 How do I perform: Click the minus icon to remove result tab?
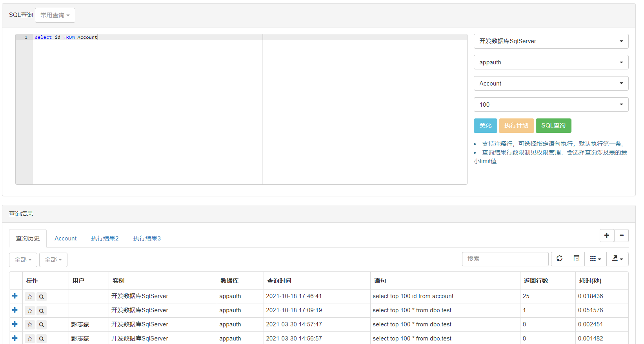click(x=621, y=235)
